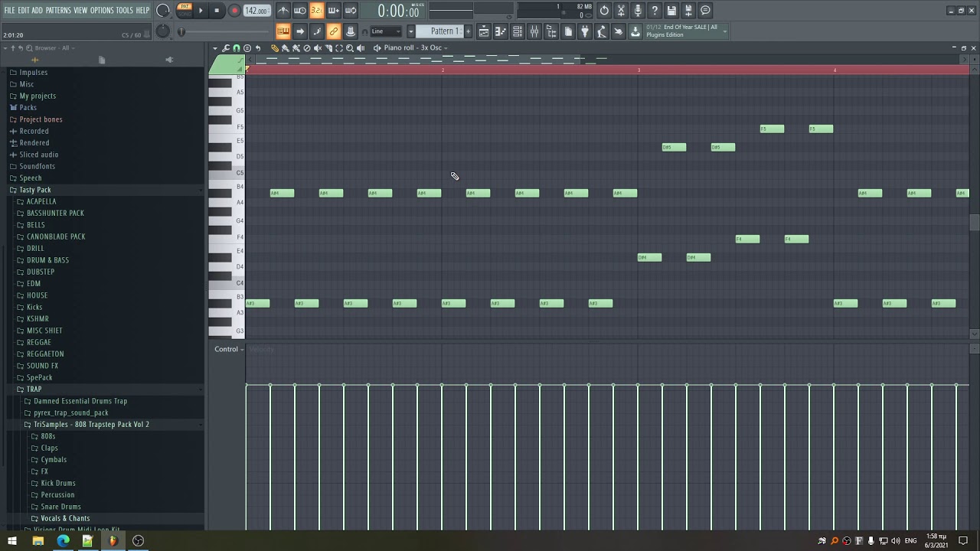Toggle note/clip grouping link icon

[333, 31]
